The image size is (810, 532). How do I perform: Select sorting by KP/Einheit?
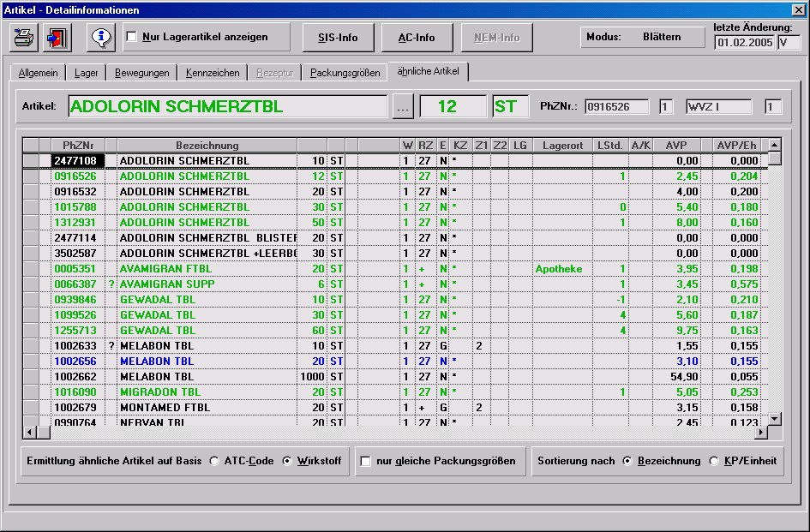point(712,461)
